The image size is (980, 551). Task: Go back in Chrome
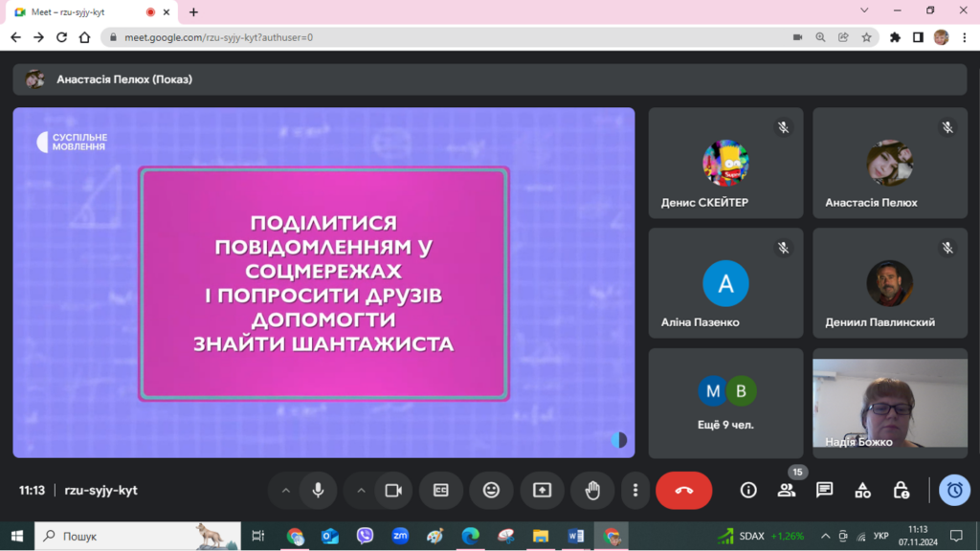point(15,37)
